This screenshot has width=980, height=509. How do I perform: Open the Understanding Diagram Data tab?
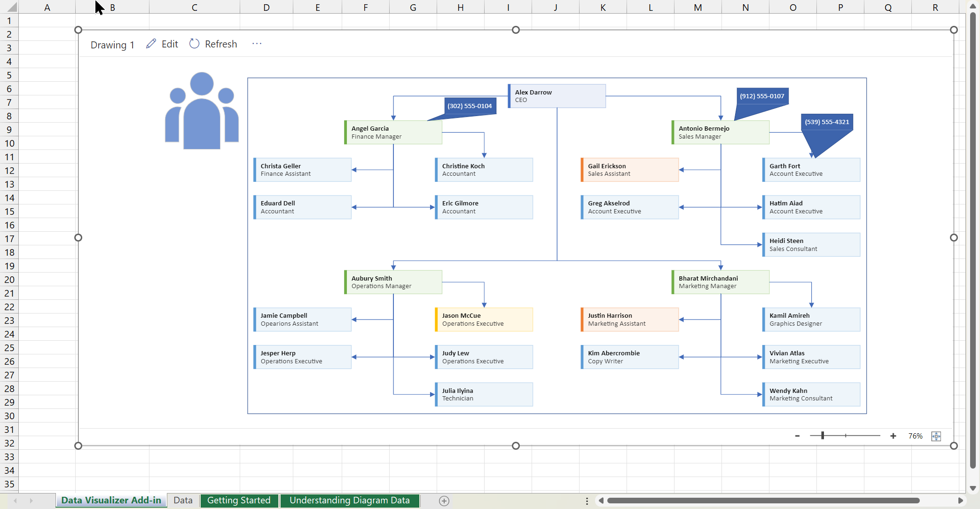[x=349, y=500]
